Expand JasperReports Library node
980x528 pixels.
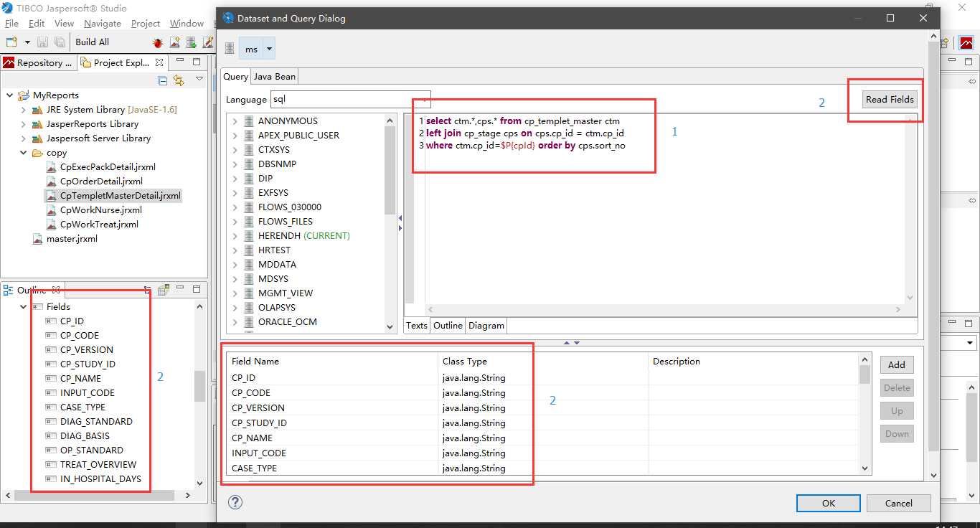click(x=24, y=124)
